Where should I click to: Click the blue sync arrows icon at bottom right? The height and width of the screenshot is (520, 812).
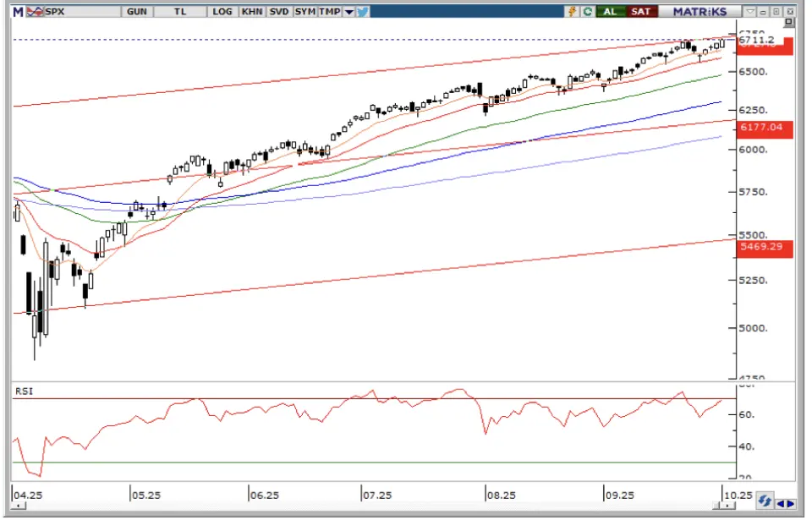point(764,500)
